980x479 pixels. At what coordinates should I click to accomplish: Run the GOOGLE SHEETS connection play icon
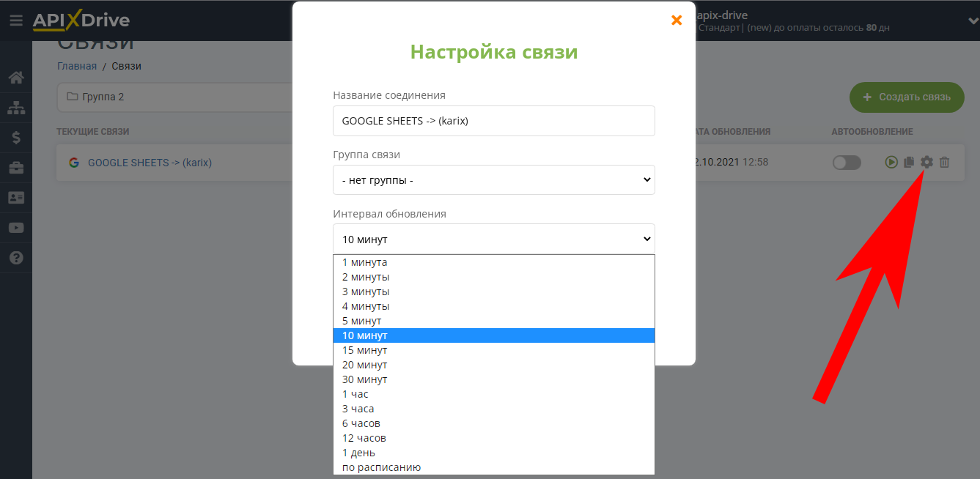click(x=891, y=163)
